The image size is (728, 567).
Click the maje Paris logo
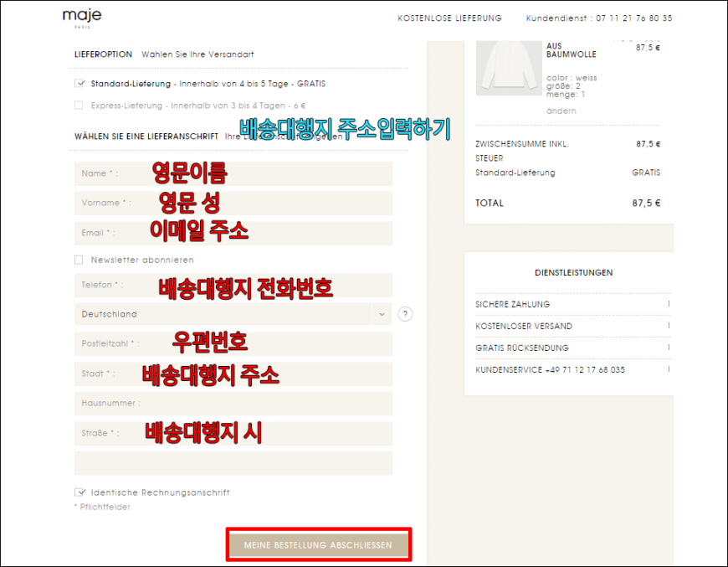tap(82, 18)
